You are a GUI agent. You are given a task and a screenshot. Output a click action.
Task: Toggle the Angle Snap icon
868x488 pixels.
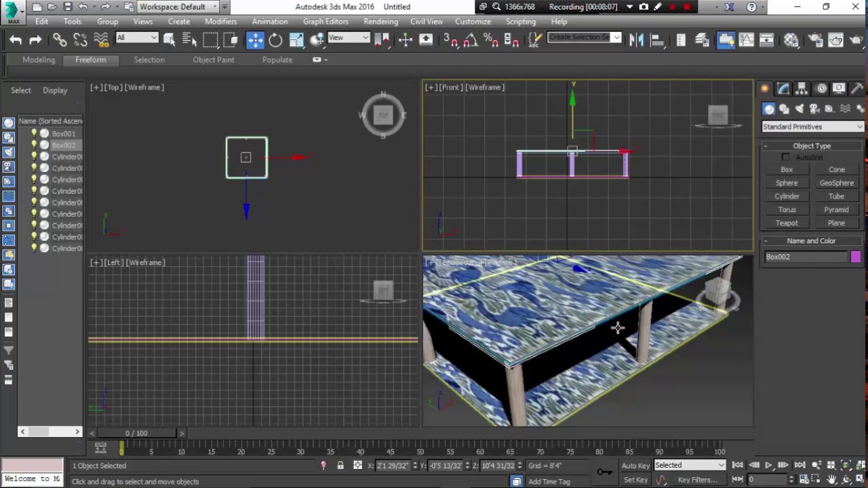coord(471,40)
